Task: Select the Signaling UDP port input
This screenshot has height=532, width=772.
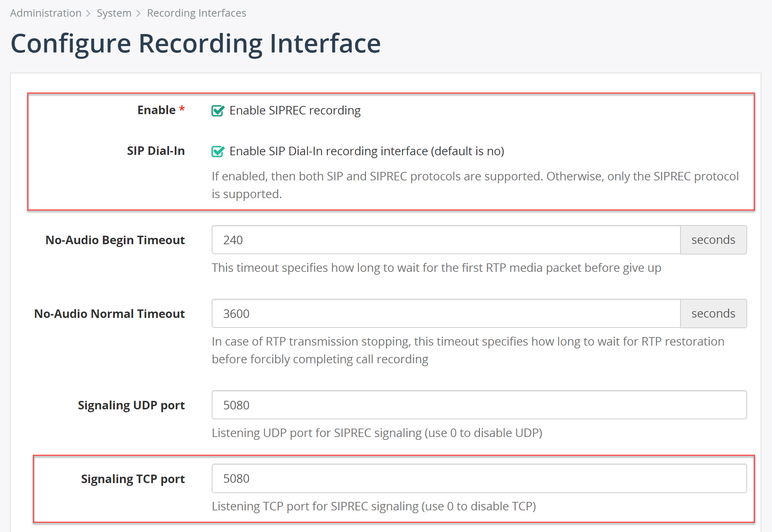Action: coord(479,405)
